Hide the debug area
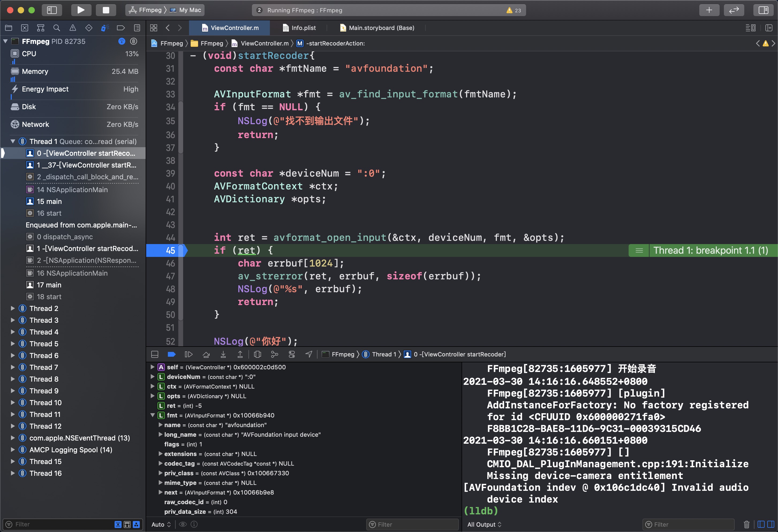The width and height of the screenshot is (778, 532). [155, 354]
